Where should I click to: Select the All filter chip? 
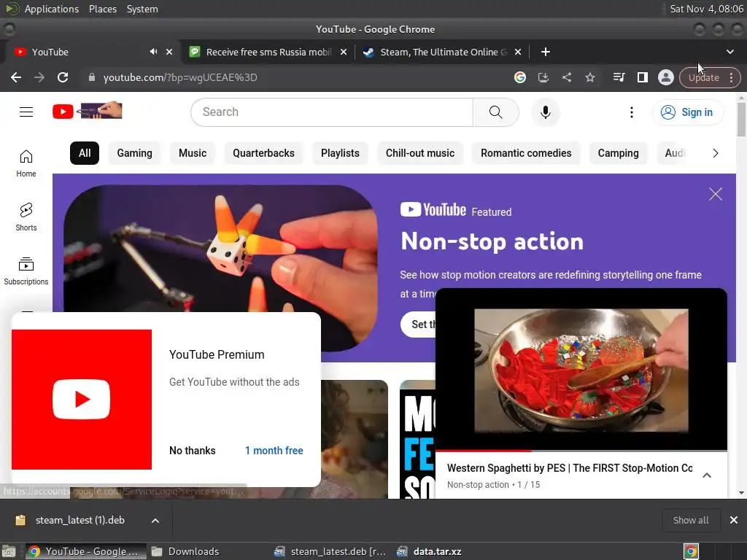click(85, 153)
